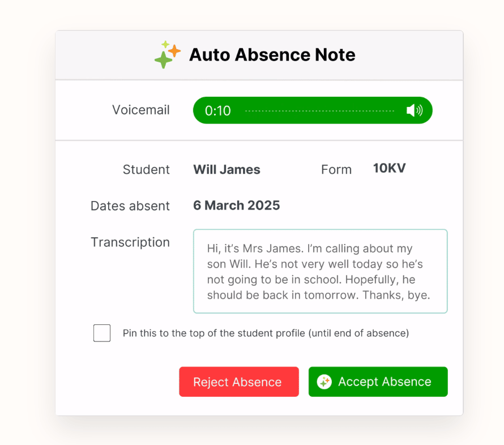This screenshot has width=504, height=445.
Task: Select the form value 10KV
Action: (x=389, y=168)
